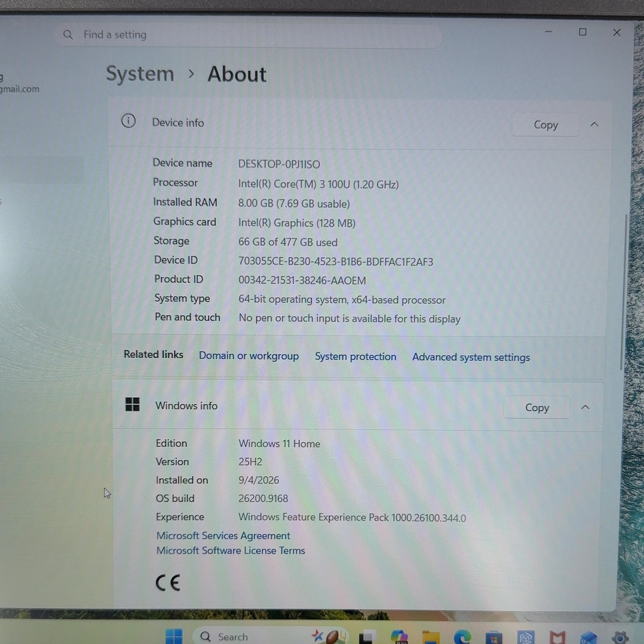Select the 8.00 GB installed RAM value
The width and height of the screenshot is (644, 644).
click(x=294, y=204)
